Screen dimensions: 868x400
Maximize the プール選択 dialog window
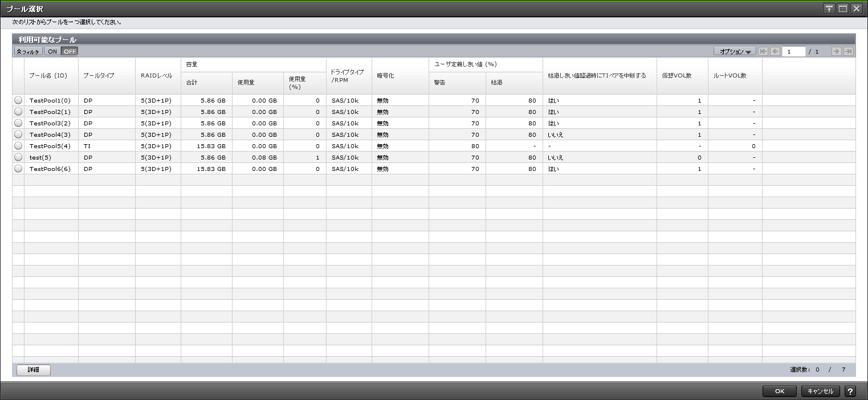(843, 9)
